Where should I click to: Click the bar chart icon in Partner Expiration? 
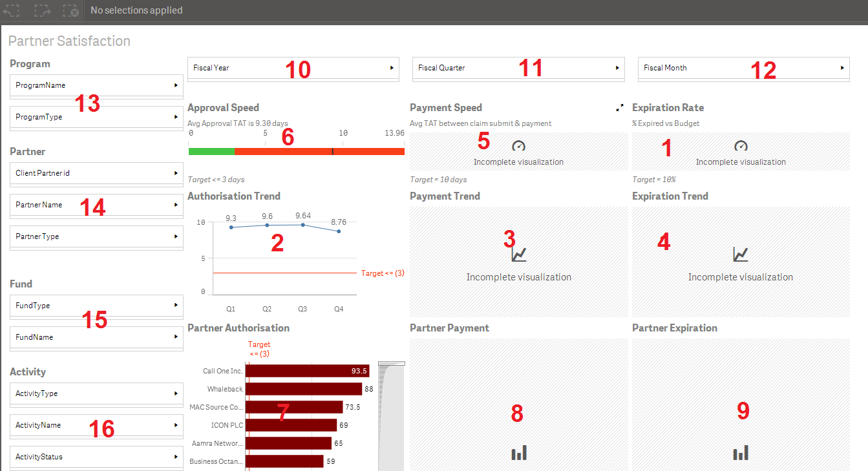741,453
